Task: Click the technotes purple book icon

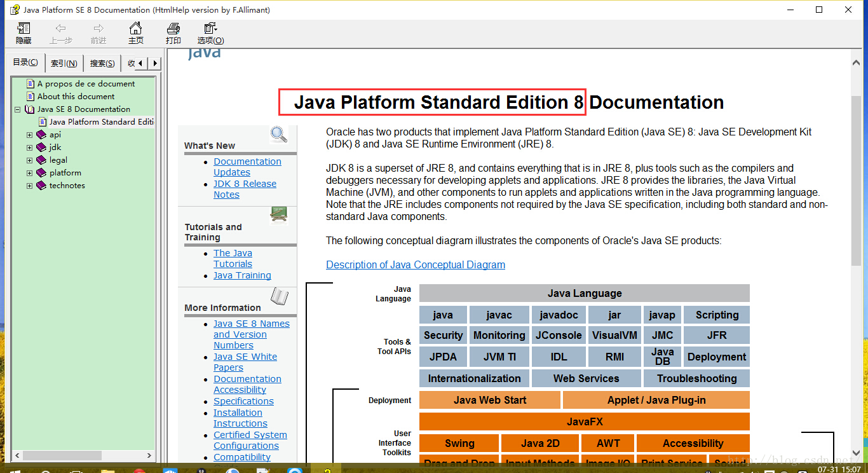Action: click(41, 186)
